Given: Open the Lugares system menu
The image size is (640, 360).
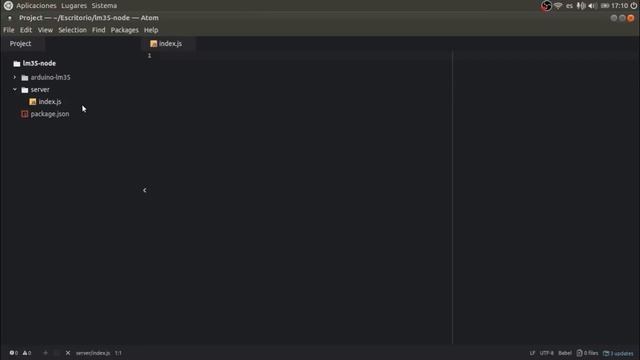Looking at the screenshot, I should click(x=74, y=6).
